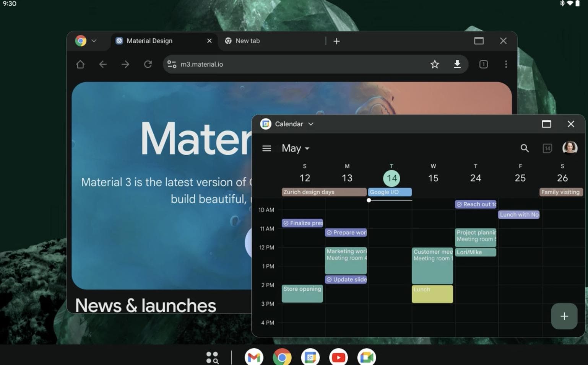Select Wednesday 15 in Calendar

pos(433,178)
